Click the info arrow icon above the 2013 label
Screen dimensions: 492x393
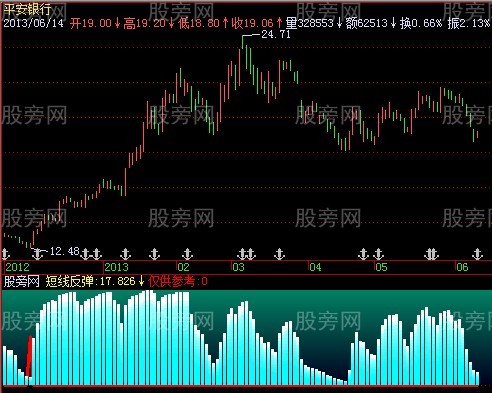125,254
